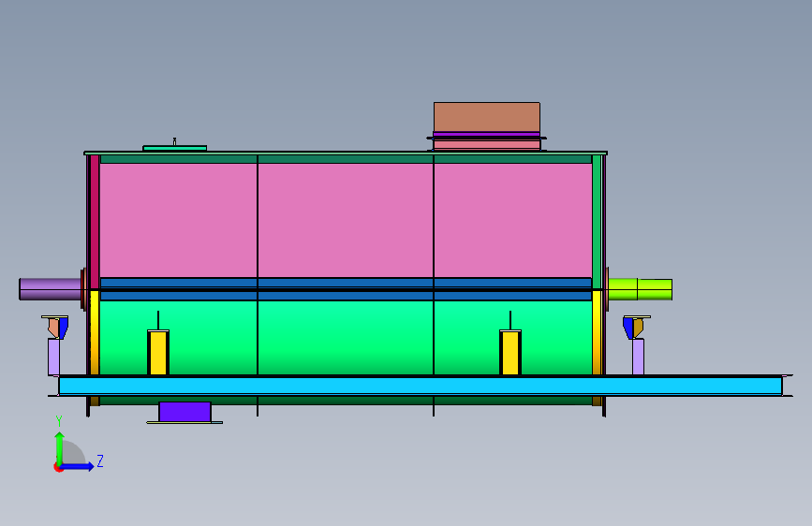Select the left pink body panel
This screenshot has width=812, height=526.
[x=178, y=221]
